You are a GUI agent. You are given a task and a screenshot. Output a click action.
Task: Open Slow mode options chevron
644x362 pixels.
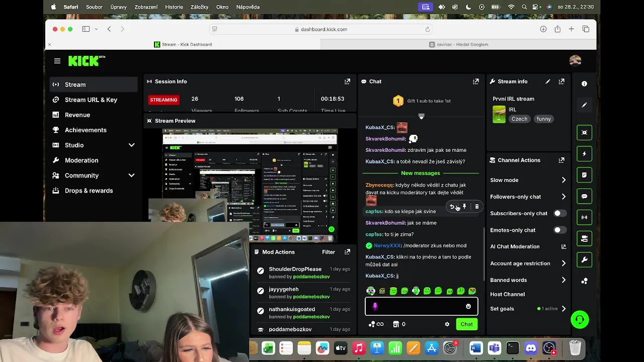click(x=563, y=180)
